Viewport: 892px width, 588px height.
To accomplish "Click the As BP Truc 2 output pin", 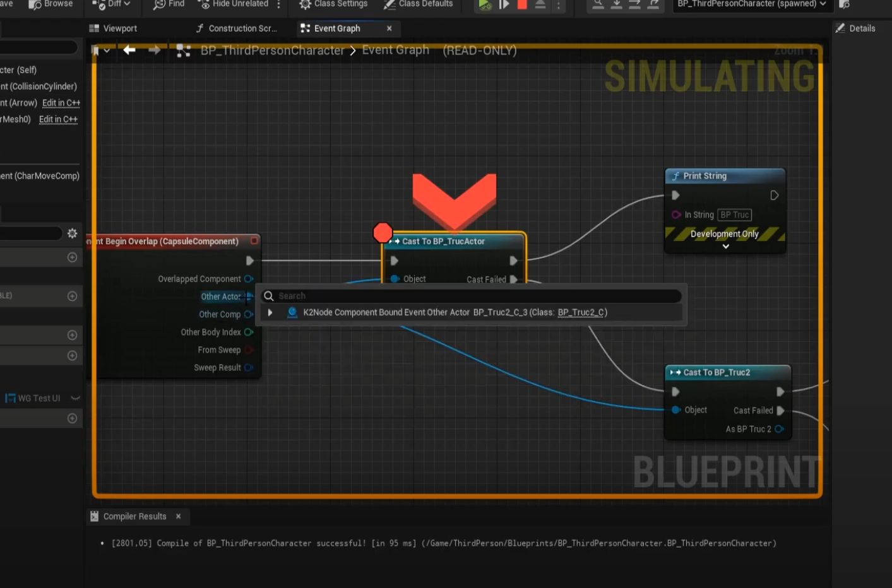I will [x=780, y=429].
